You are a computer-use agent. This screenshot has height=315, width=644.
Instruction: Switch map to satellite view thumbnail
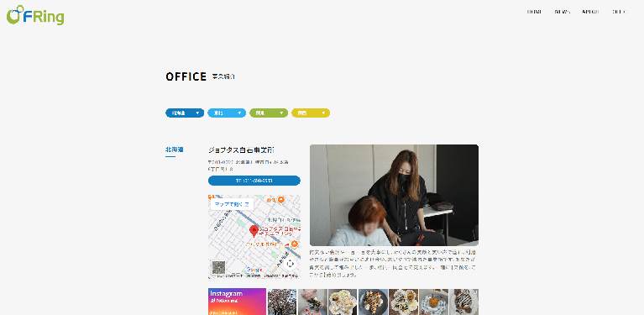(218, 267)
